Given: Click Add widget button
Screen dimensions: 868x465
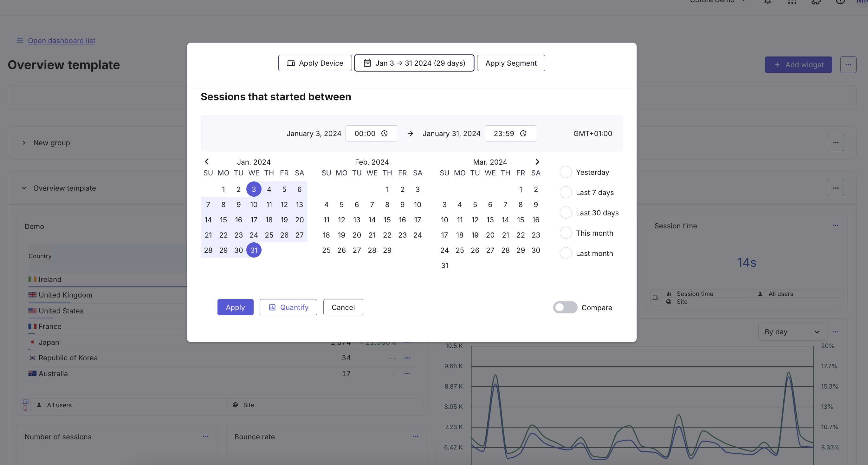Looking at the screenshot, I should pyautogui.click(x=798, y=64).
